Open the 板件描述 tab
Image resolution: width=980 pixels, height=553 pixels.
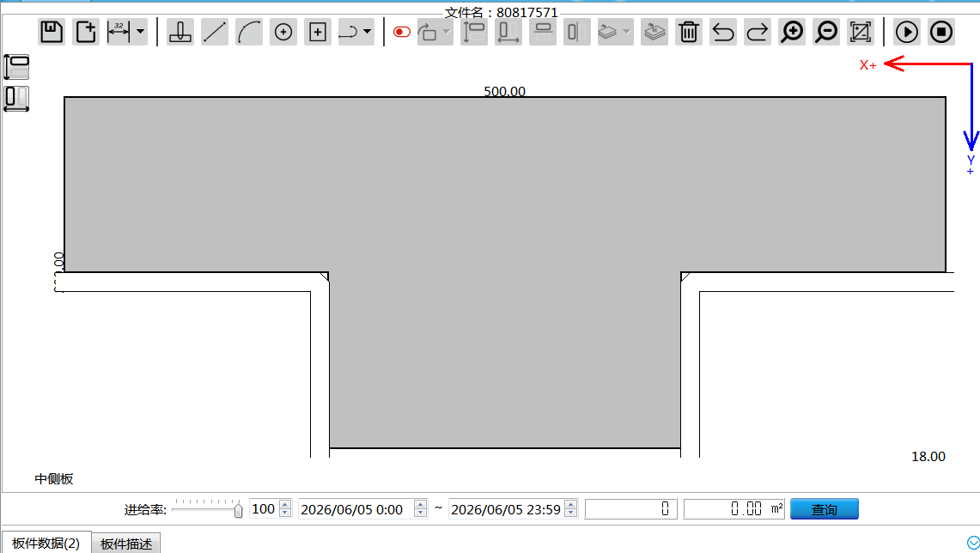126,544
